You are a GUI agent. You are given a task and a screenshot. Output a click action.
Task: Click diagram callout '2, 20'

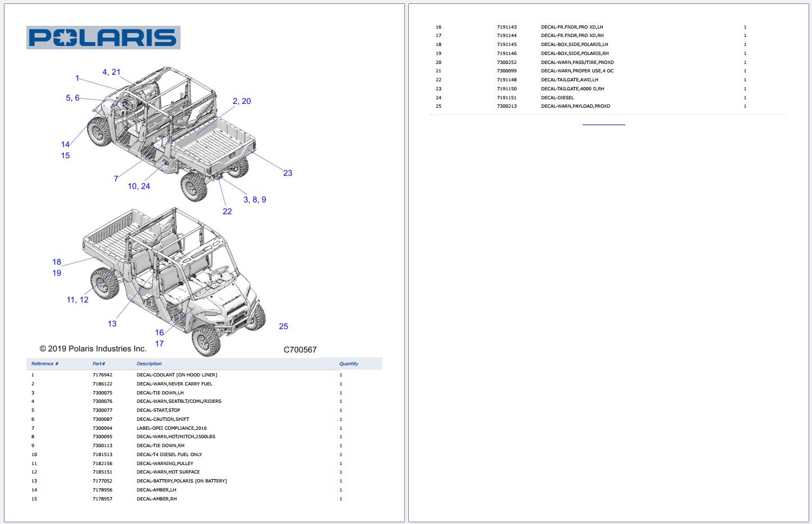pos(242,101)
